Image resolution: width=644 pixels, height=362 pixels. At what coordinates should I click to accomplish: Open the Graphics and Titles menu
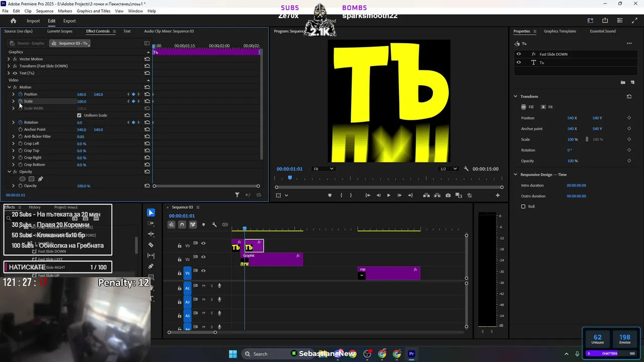[x=94, y=11]
